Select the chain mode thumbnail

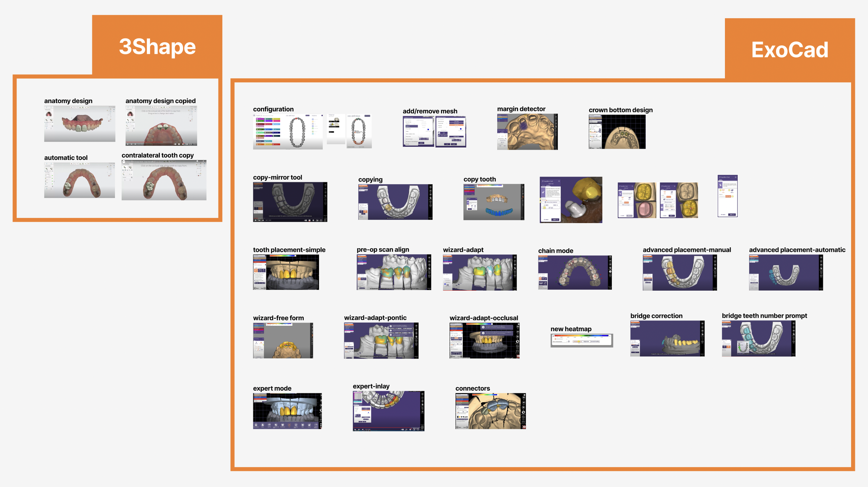point(575,273)
